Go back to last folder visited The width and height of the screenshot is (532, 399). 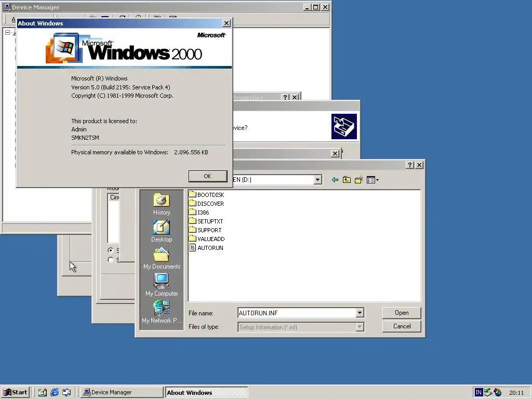coord(335,180)
